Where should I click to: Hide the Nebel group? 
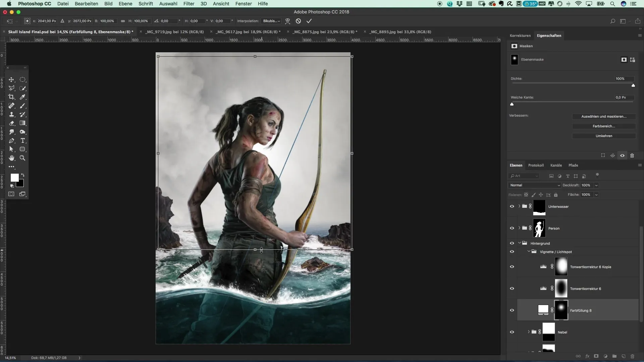(x=512, y=332)
